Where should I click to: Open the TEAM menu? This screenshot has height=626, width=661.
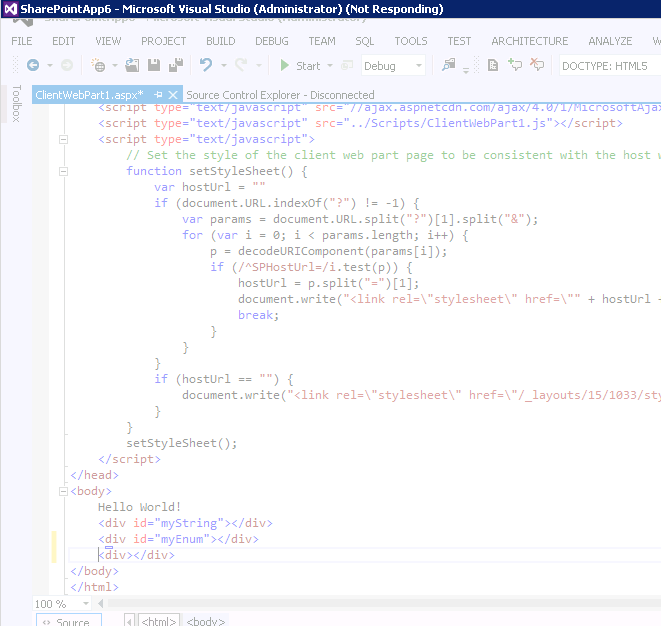322,41
